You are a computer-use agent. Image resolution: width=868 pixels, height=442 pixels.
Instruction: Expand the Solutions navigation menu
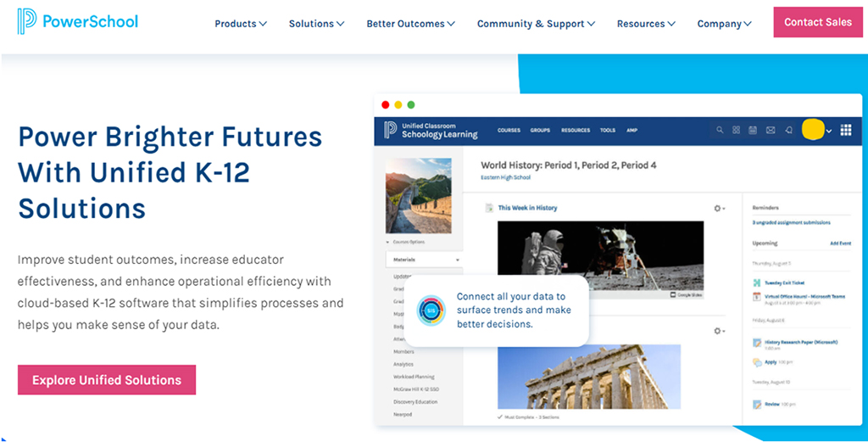tap(317, 24)
